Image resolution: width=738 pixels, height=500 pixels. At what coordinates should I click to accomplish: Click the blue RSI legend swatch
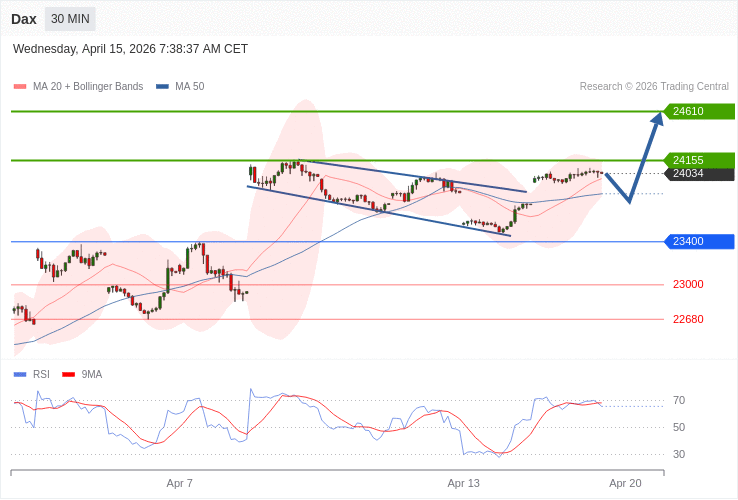point(19,375)
